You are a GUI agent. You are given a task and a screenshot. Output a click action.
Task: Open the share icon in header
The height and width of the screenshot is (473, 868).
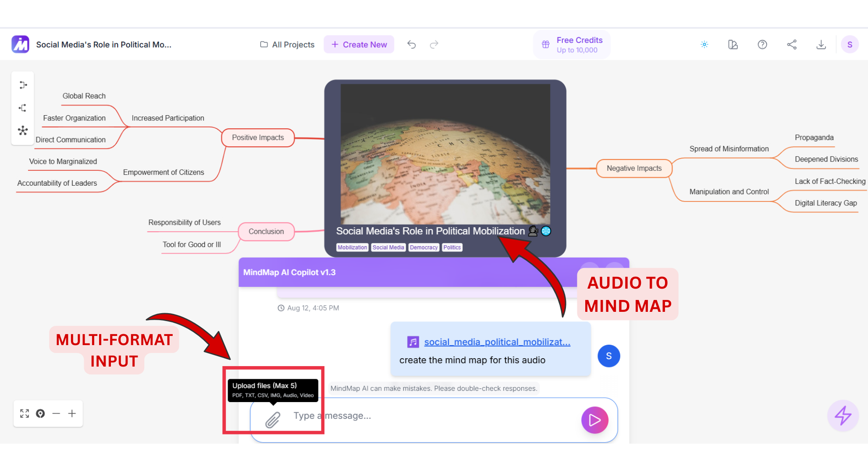coord(792,45)
